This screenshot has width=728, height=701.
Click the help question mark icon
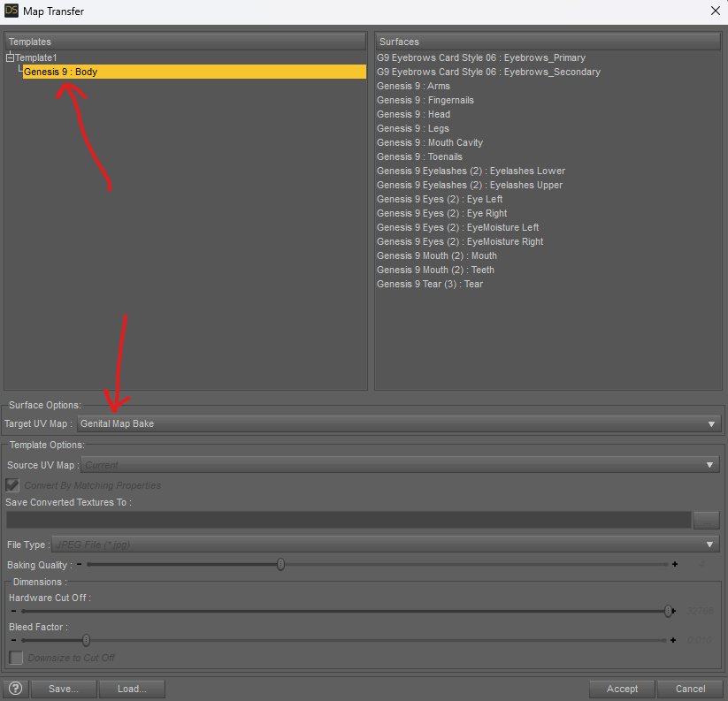click(x=15, y=689)
